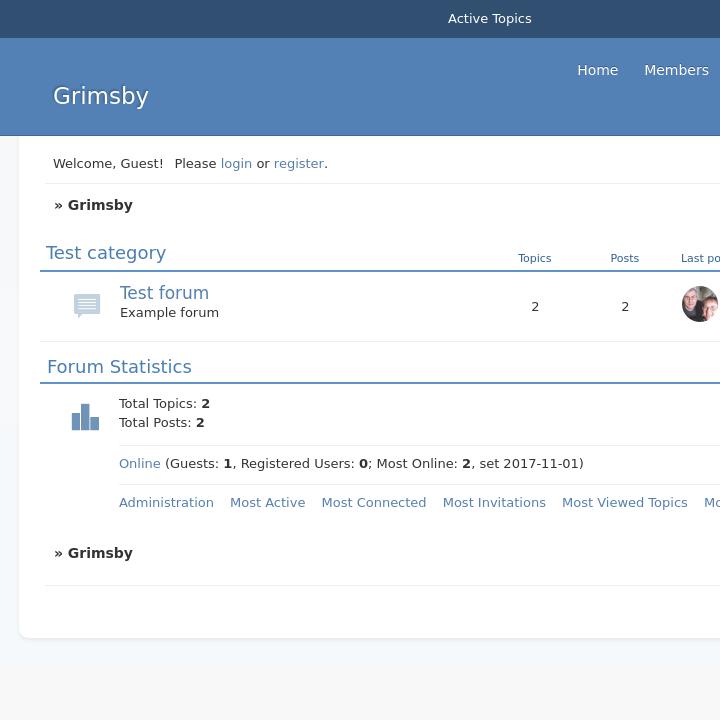View the Online users list
Image resolution: width=720 pixels, height=720 pixels.
[x=140, y=463]
